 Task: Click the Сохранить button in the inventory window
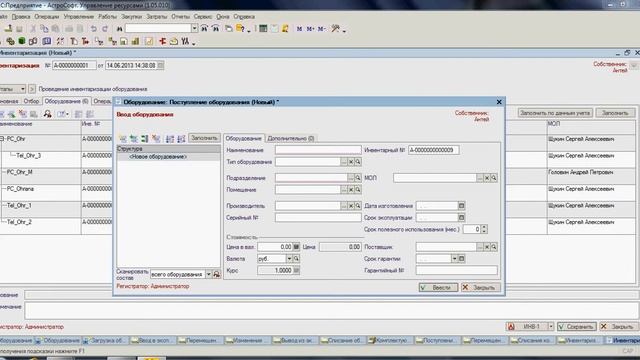coord(576,327)
